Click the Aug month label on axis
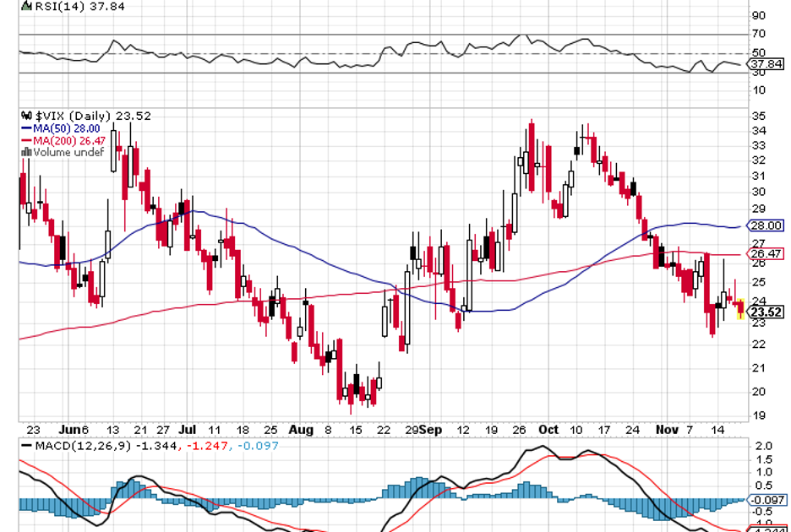Screen dimensions: 791x532 (303, 429)
